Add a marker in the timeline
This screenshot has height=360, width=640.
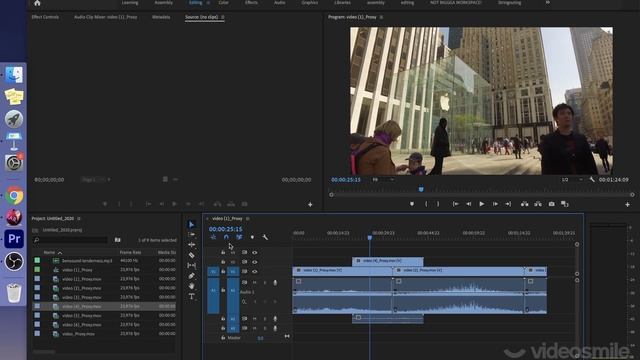252,237
